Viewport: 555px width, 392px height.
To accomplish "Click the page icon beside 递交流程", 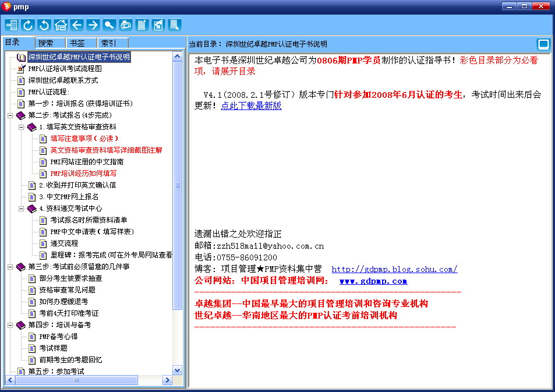I will point(43,243).
